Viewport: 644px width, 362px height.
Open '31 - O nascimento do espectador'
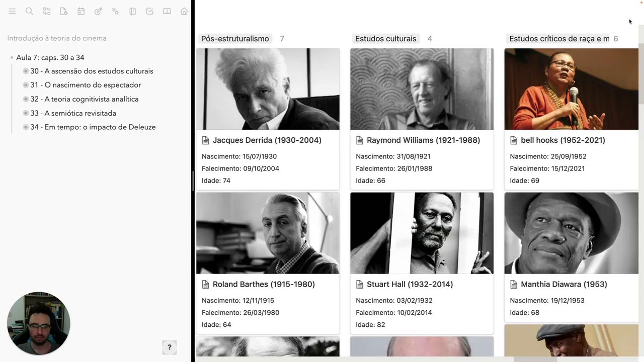(86, 85)
